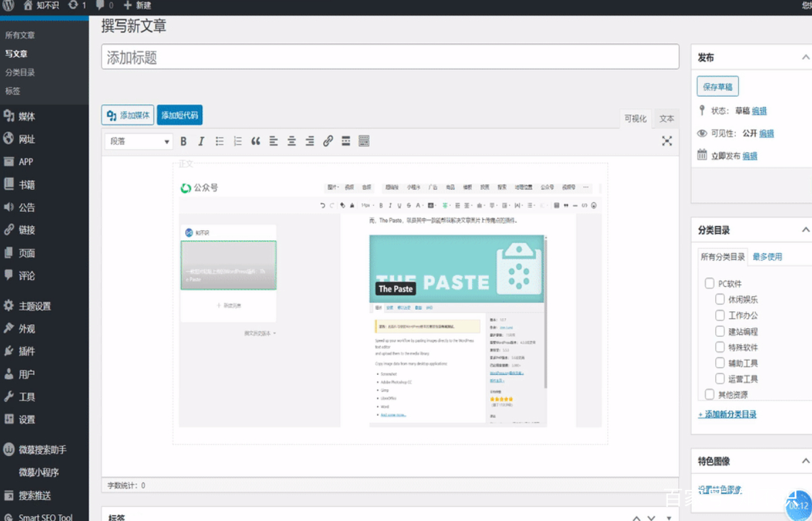The image size is (812, 521).
Task: Collapse the 发布 panel
Action: [x=805, y=58]
